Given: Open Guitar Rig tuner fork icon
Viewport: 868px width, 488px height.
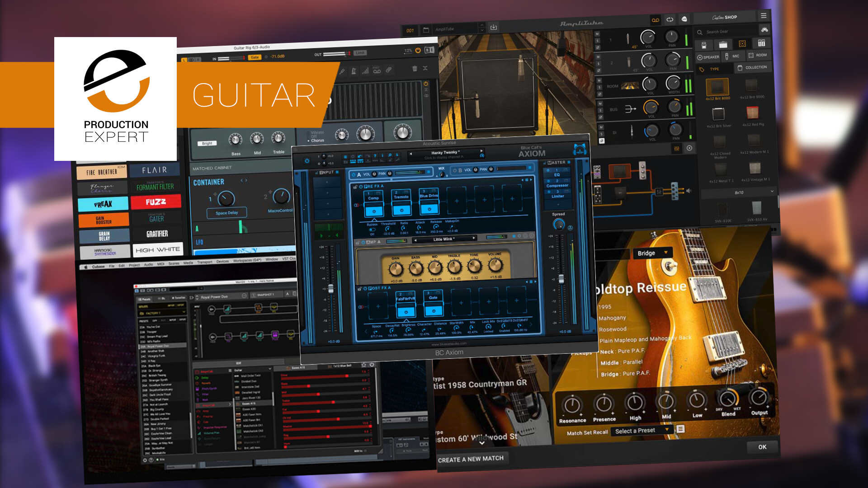Looking at the screenshot, I should 342,71.
